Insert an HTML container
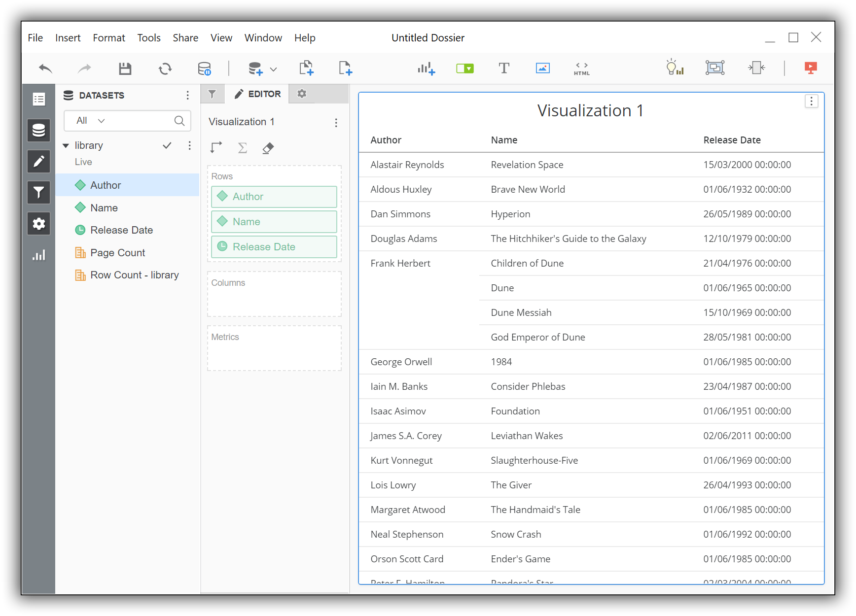This screenshot has width=856, height=616. [581, 68]
